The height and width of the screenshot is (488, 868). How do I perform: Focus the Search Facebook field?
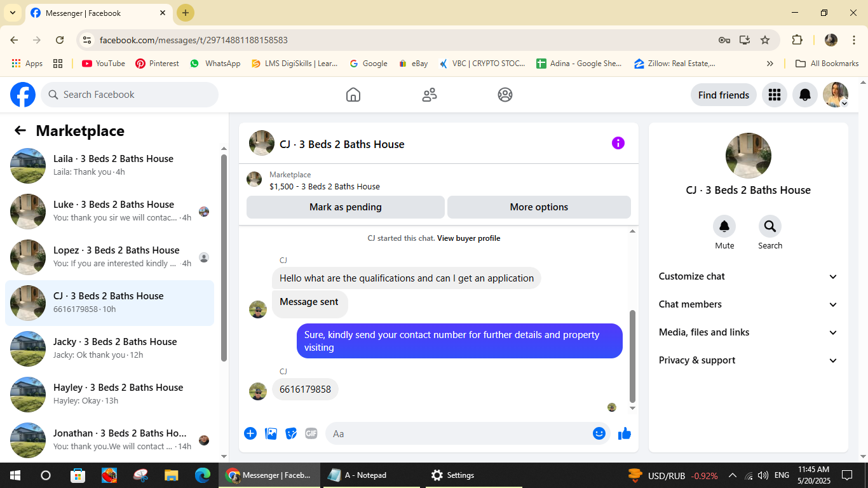130,95
